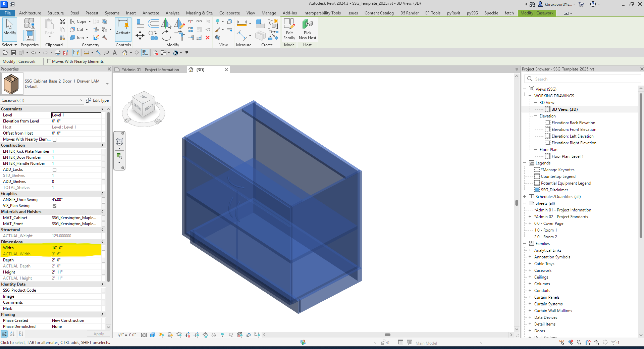Open the Rotate tool
This screenshot has height=349, width=644.
tap(166, 35)
